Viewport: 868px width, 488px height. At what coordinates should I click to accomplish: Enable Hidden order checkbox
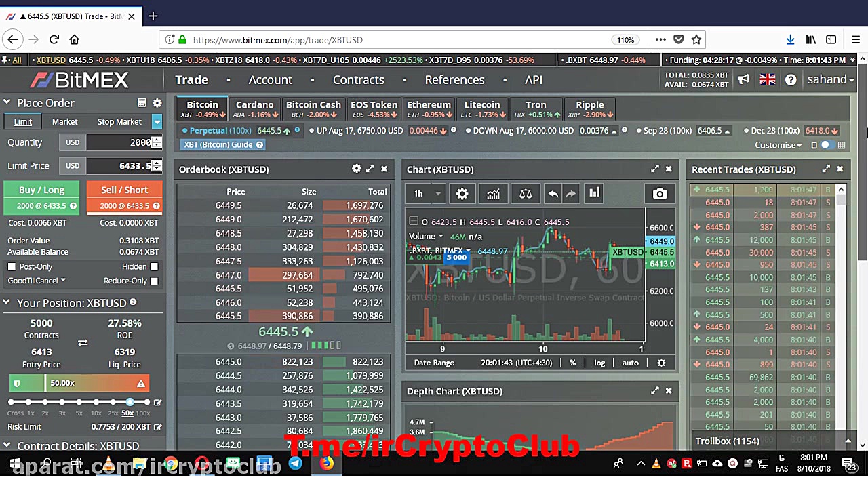(154, 266)
